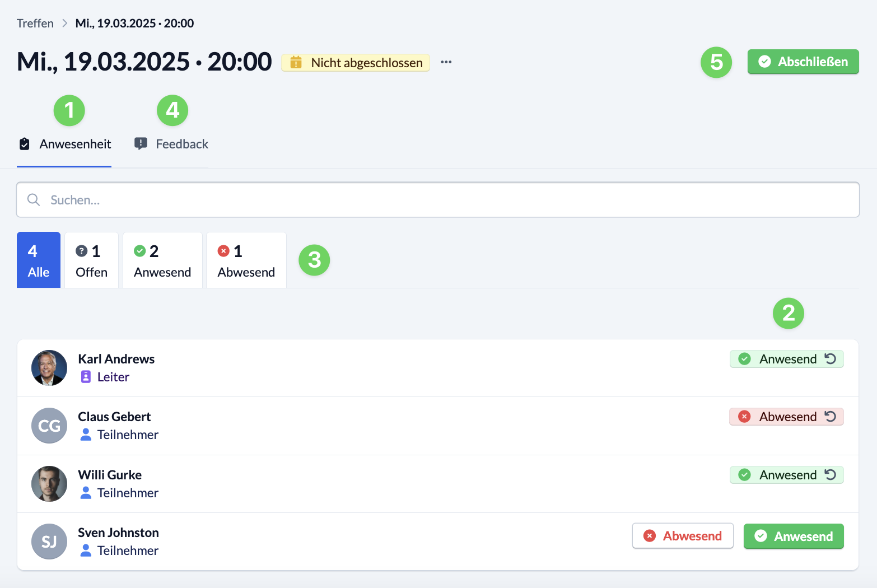Go back via Treffen breadcrumb link
This screenshot has height=588, width=877.
[35, 24]
